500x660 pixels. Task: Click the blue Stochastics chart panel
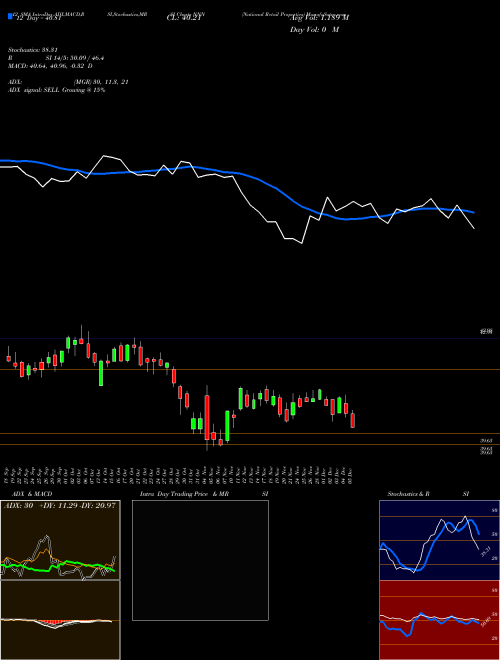click(x=439, y=540)
